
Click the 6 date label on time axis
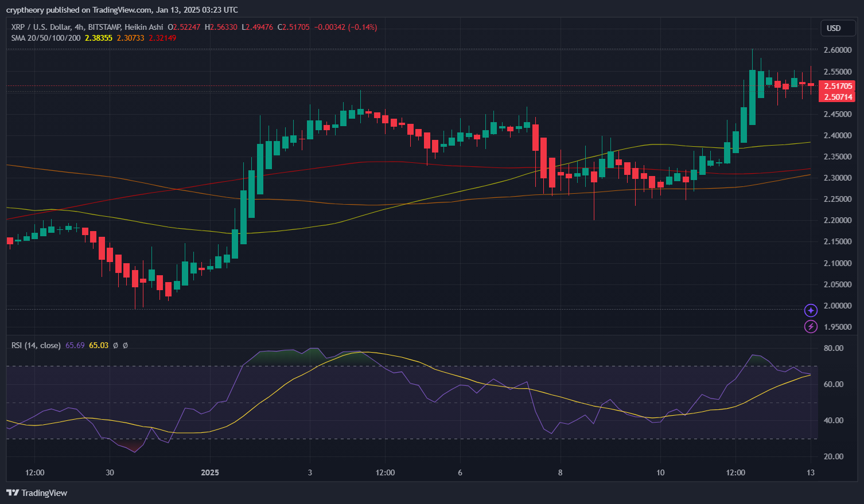[x=460, y=472]
